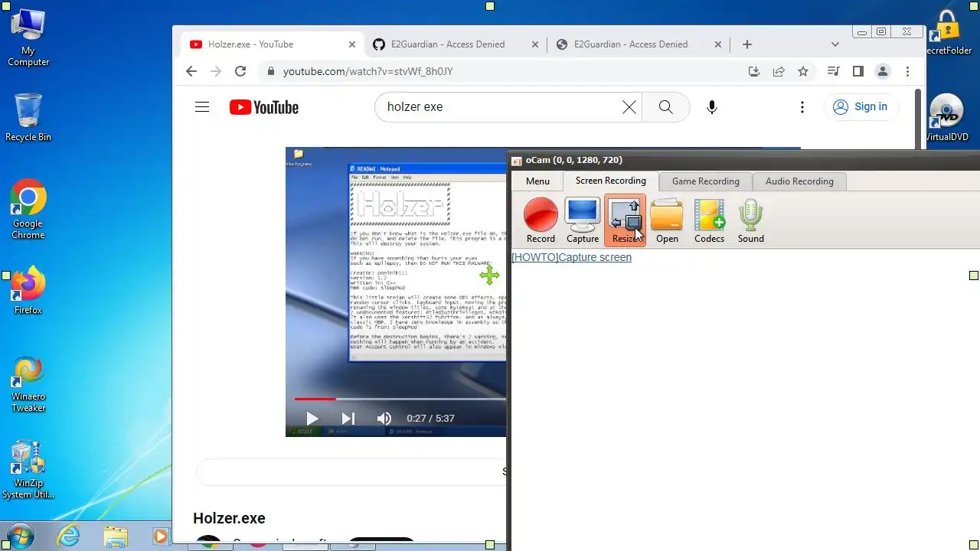
Task: Click the oCam Capture monitor icon
Action: (583, 220)
